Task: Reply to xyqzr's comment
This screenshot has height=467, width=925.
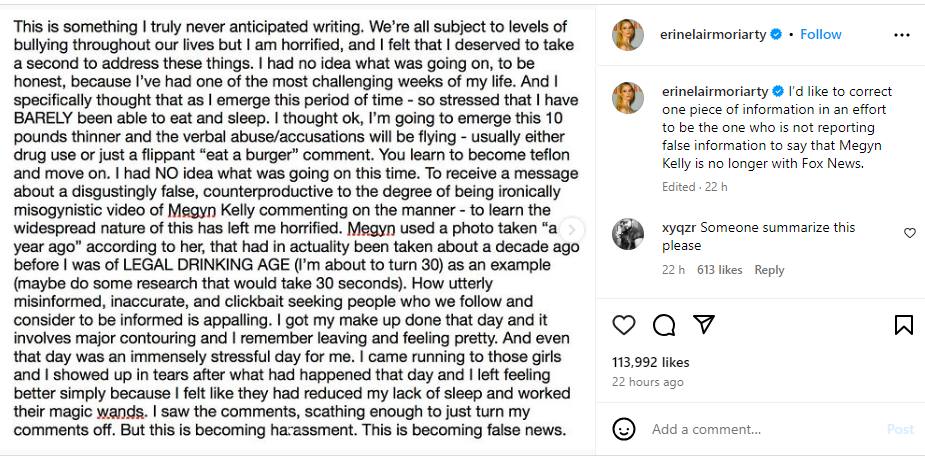Action: (x=769, y=270)
